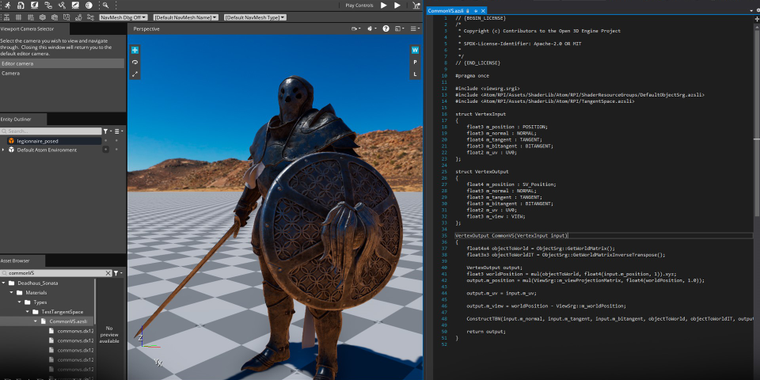Viewport: 760px width, 380px height.
Task: Switch to Parent reference space (P)
Action: coord(415,62)
